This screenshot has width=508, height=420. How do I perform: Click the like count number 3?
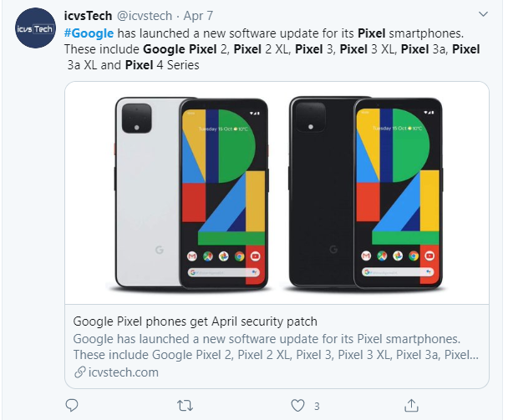[x=317, y=407]
